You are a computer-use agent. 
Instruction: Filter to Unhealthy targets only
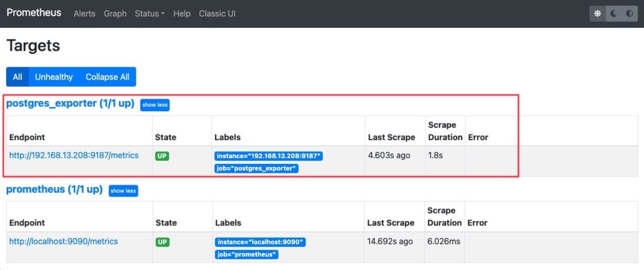pyautogui.click(x=54, y=77)
